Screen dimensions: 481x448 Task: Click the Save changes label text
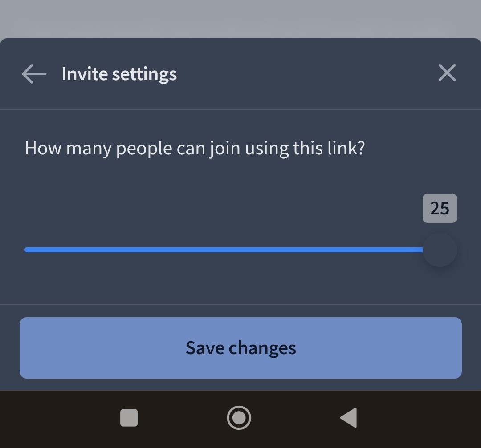241,348
